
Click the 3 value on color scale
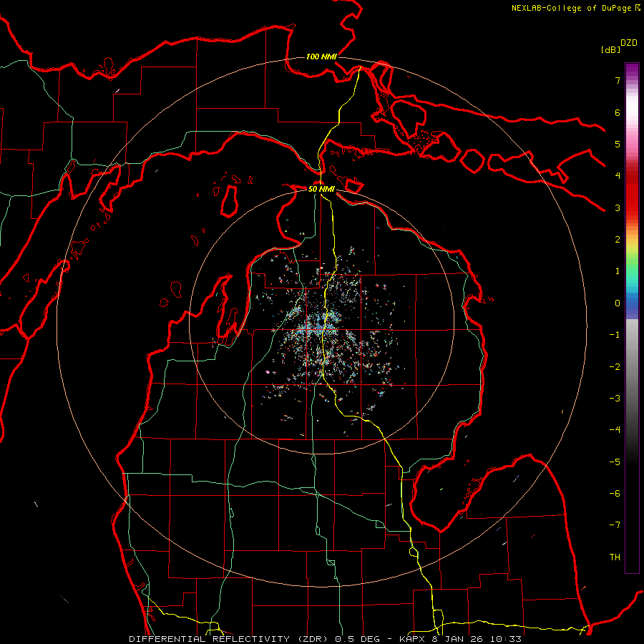pyautogui.click(x=618, y=208)
